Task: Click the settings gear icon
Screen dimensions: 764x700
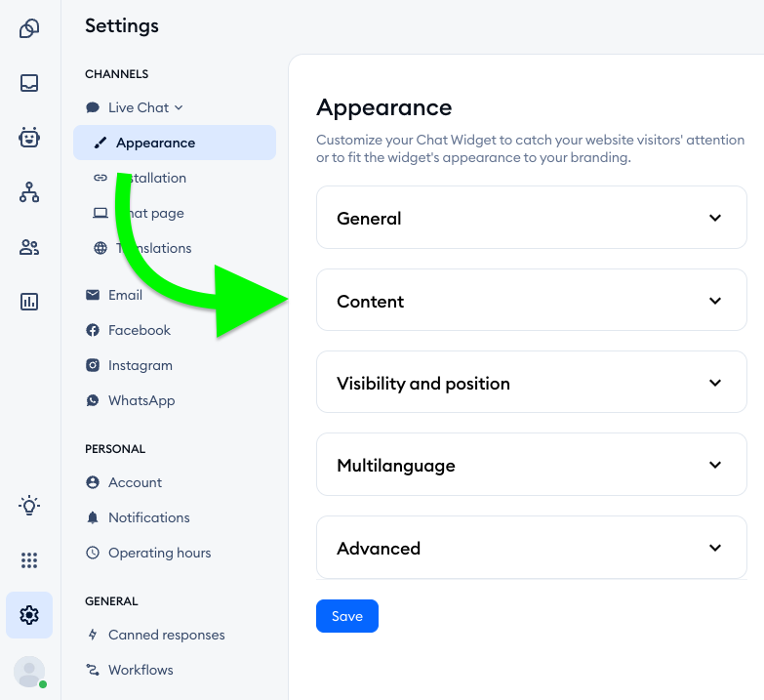Action: (29, 615)
